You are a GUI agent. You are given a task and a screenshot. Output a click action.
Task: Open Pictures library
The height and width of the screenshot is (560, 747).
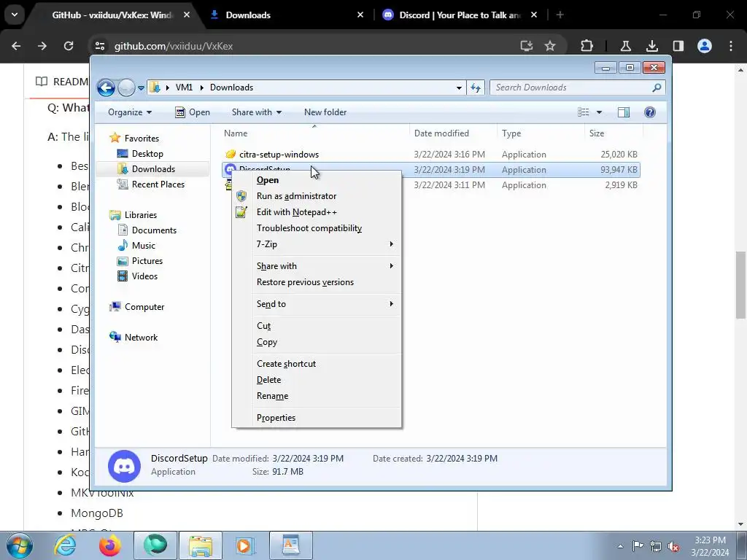(147, 261)
